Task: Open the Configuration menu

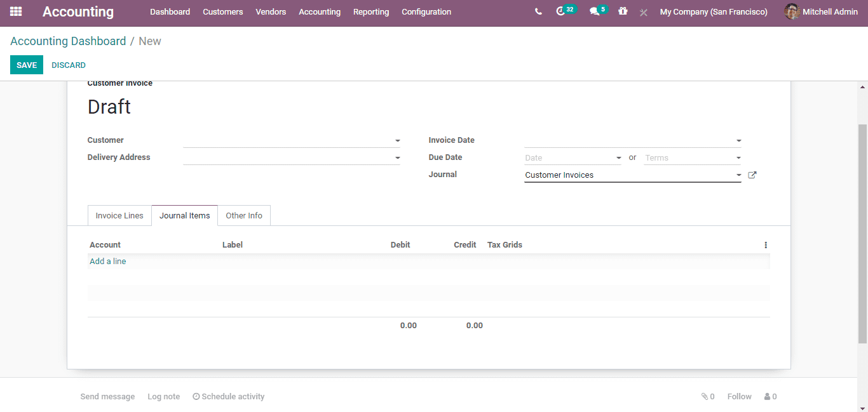Action: click(x=426, y=11)
